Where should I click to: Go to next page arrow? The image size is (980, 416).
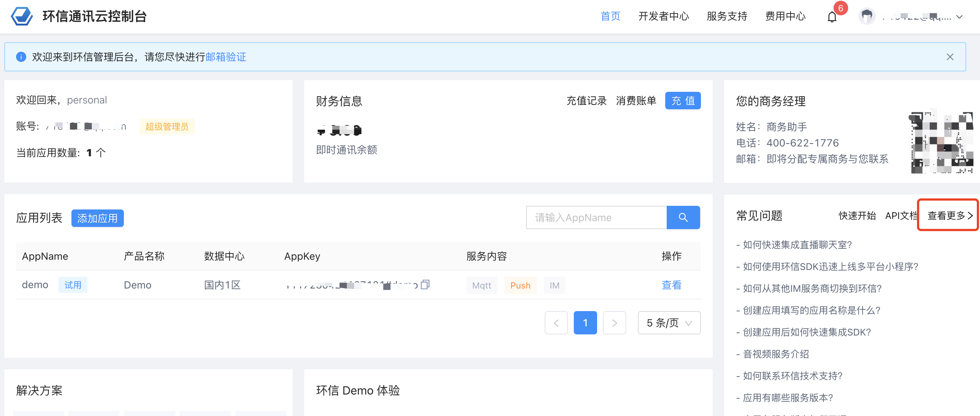pos(614,323)
